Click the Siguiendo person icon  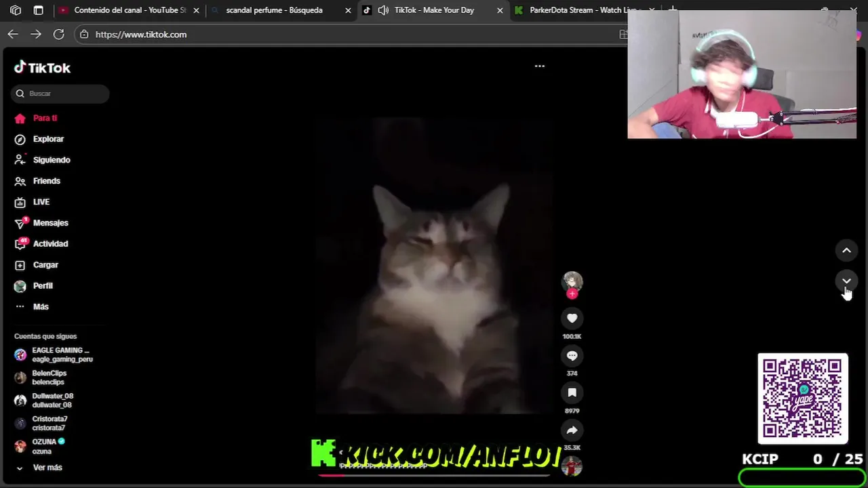pyautogui.click(x=20, y=160)
